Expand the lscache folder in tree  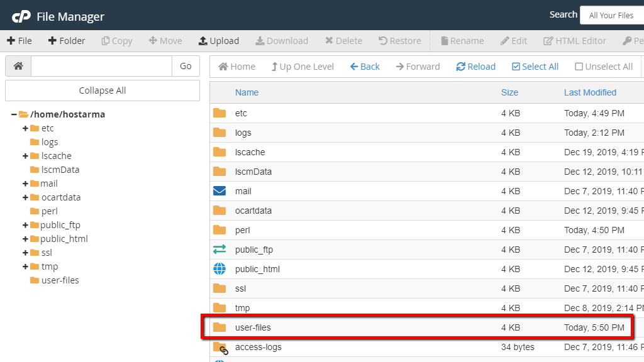tap(25, 156)
